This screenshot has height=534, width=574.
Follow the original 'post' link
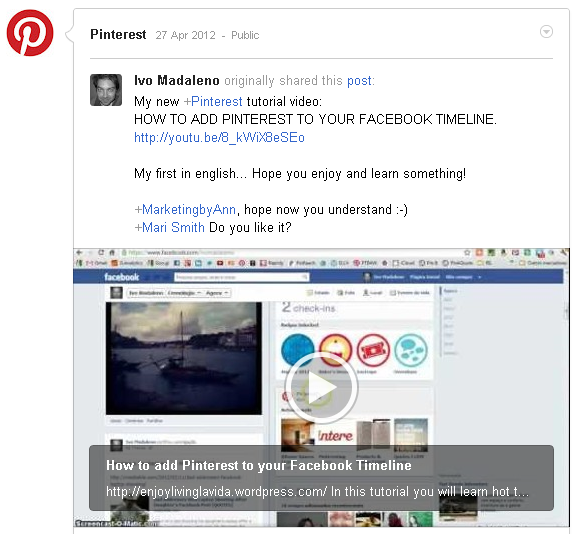point(359,81)
